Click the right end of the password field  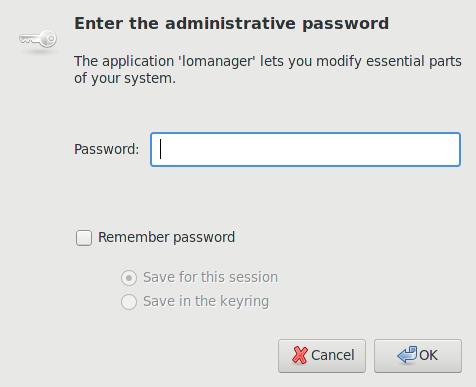[x=450, y=149]
